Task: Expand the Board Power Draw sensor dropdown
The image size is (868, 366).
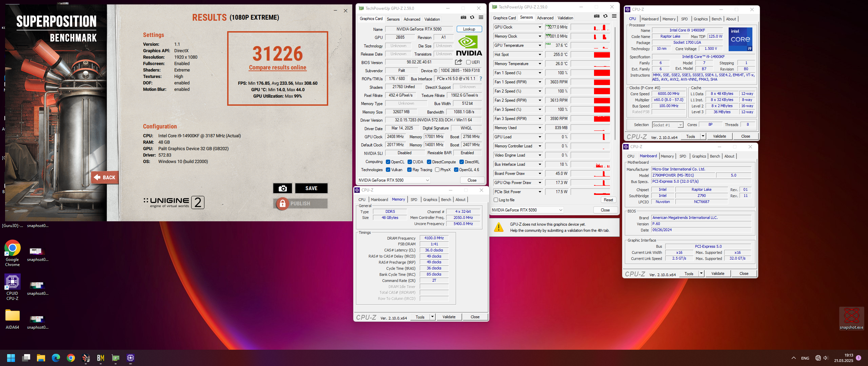Action: tap(540, 174)
